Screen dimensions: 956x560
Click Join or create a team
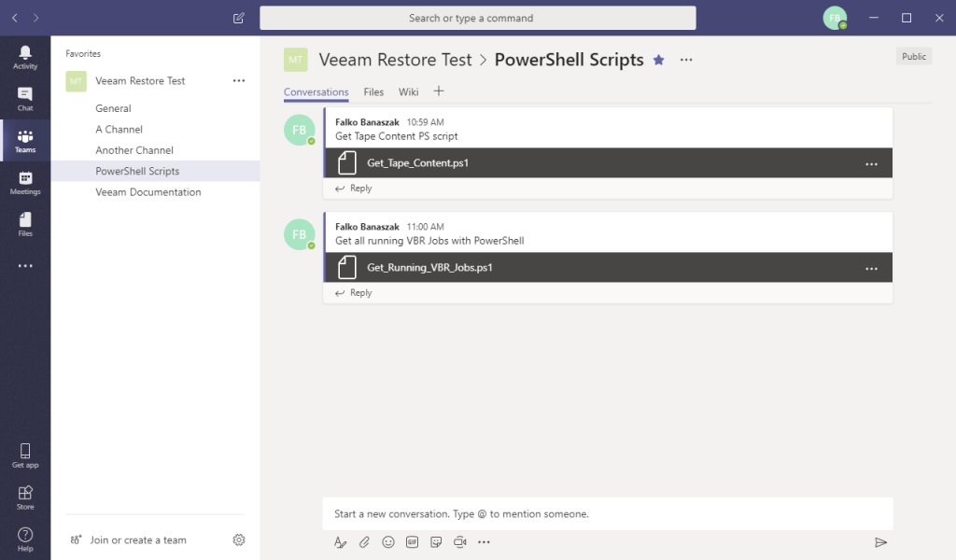pyautogui.click(x=138, y=539)
